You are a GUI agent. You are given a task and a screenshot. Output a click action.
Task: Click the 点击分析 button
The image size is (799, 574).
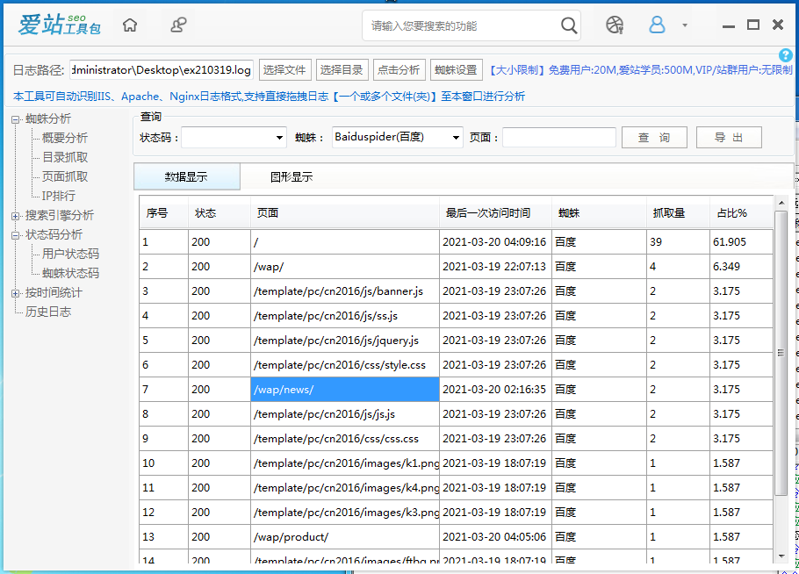pyautogui.click(x=398, y=70)
